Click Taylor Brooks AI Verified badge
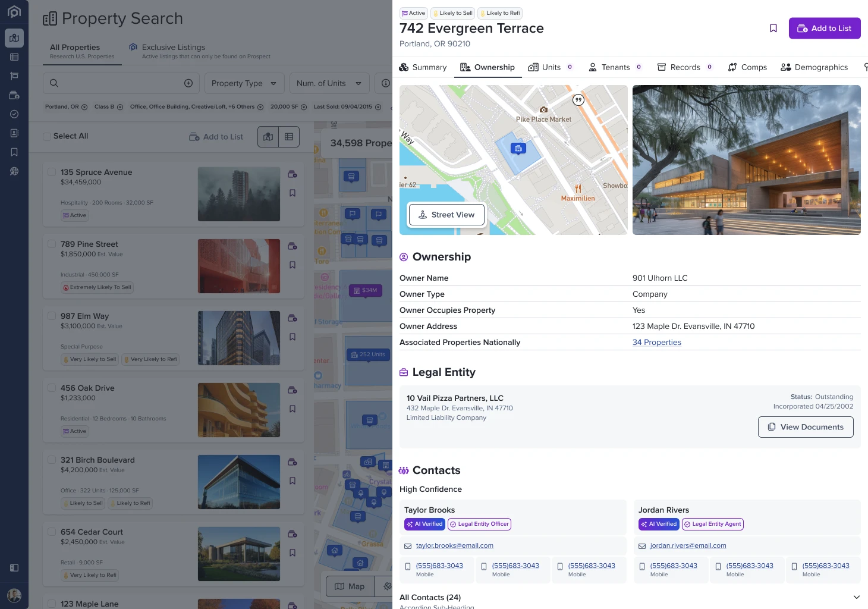This screenshot has height=609, width=868. pyautogui.click(x=424, y=524)
